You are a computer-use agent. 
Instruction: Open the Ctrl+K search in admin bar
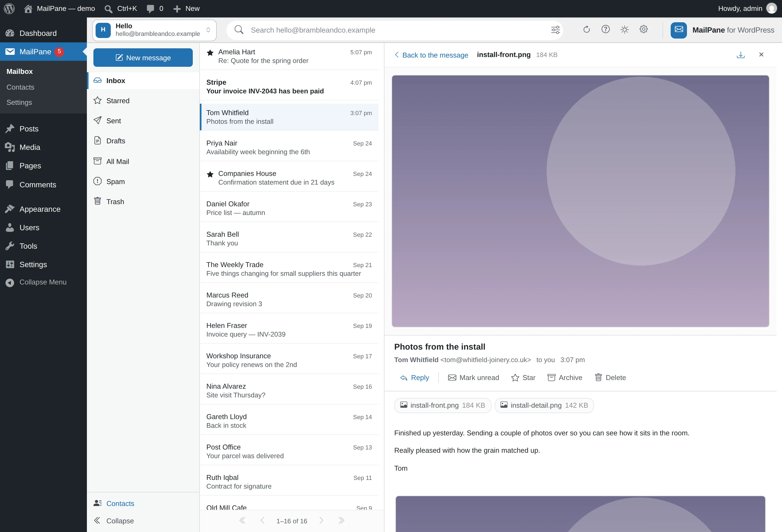pos(121,8)
